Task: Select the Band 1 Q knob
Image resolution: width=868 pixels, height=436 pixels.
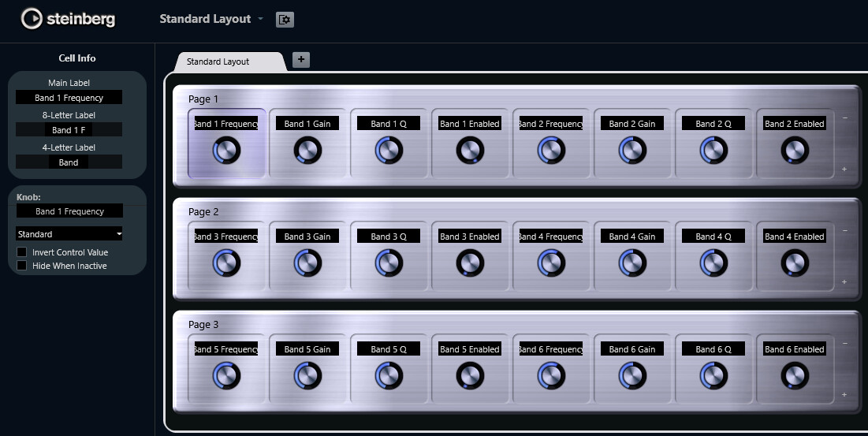Action: pos(389,151)
